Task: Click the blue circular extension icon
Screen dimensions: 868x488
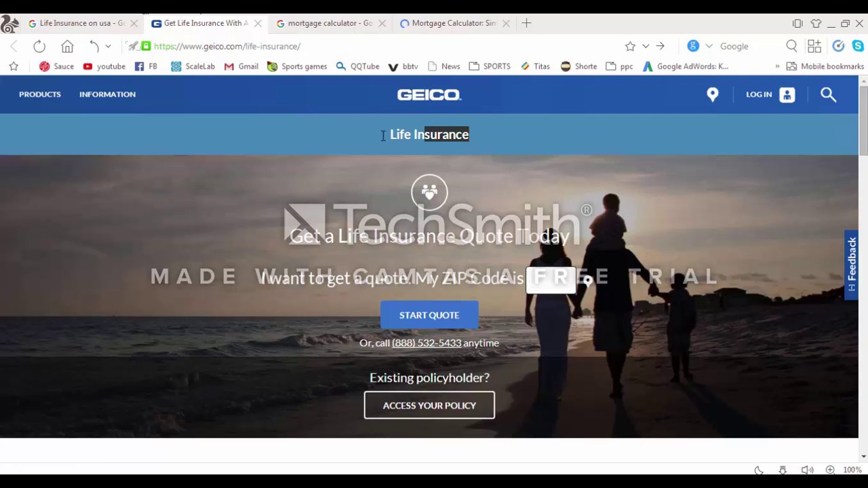Action: coord(838,46)
